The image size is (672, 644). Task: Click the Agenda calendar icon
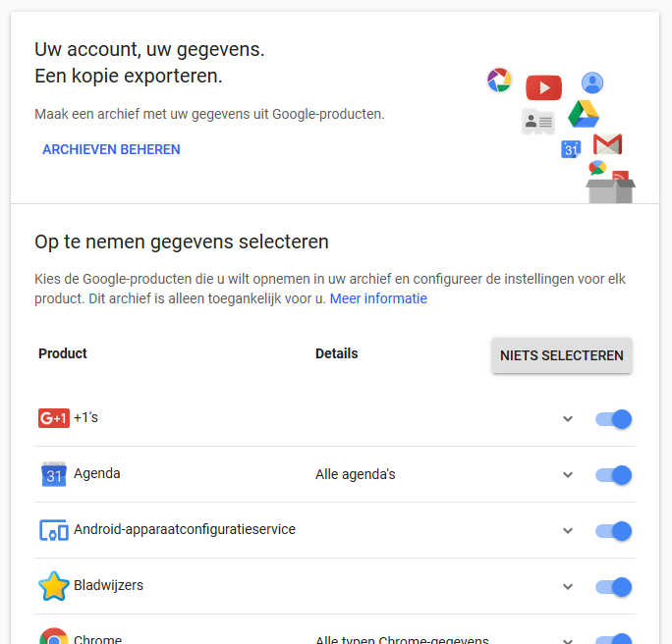tap(53, 475)
